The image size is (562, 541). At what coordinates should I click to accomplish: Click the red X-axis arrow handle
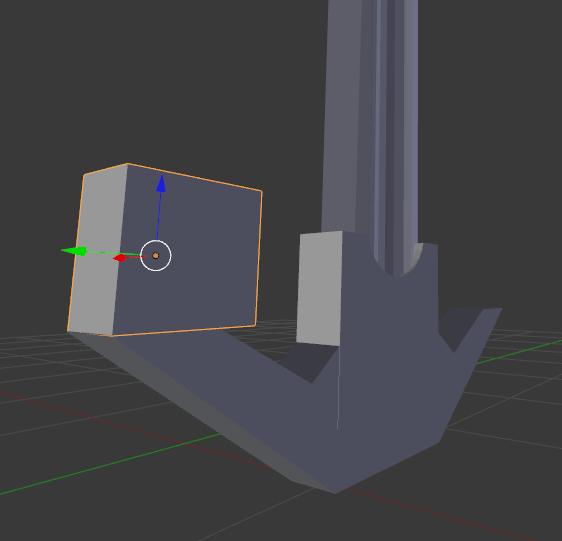pos(120,258)
